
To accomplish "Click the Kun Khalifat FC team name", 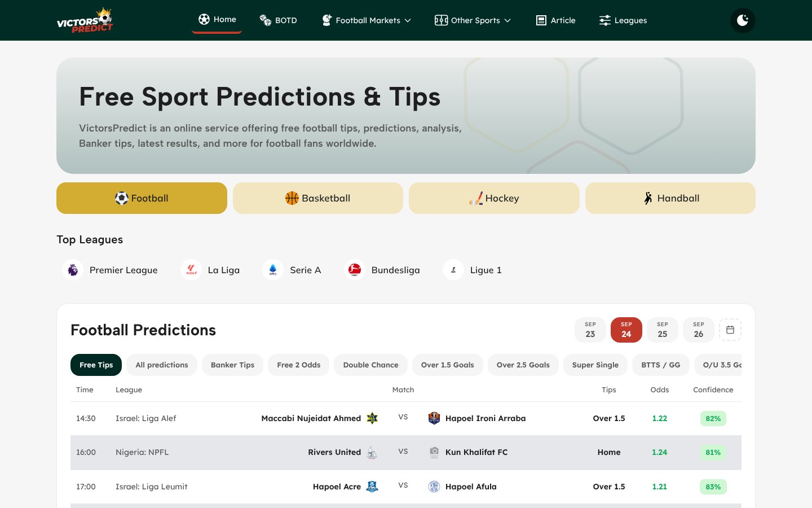I will pyautogui.click(x=476, y=452).
